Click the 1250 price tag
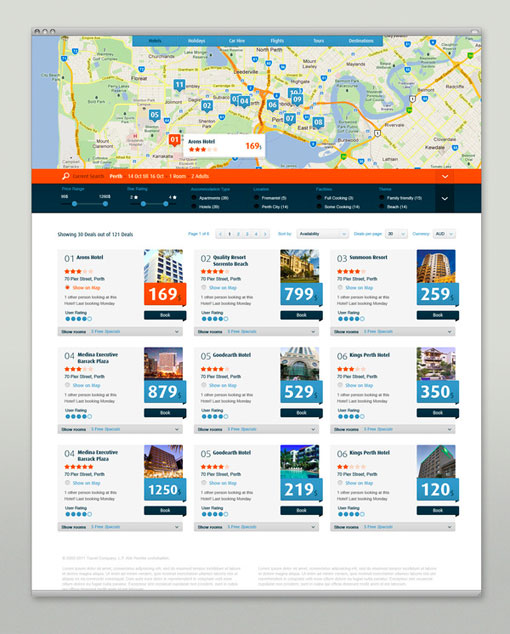 tap(165, 490)
